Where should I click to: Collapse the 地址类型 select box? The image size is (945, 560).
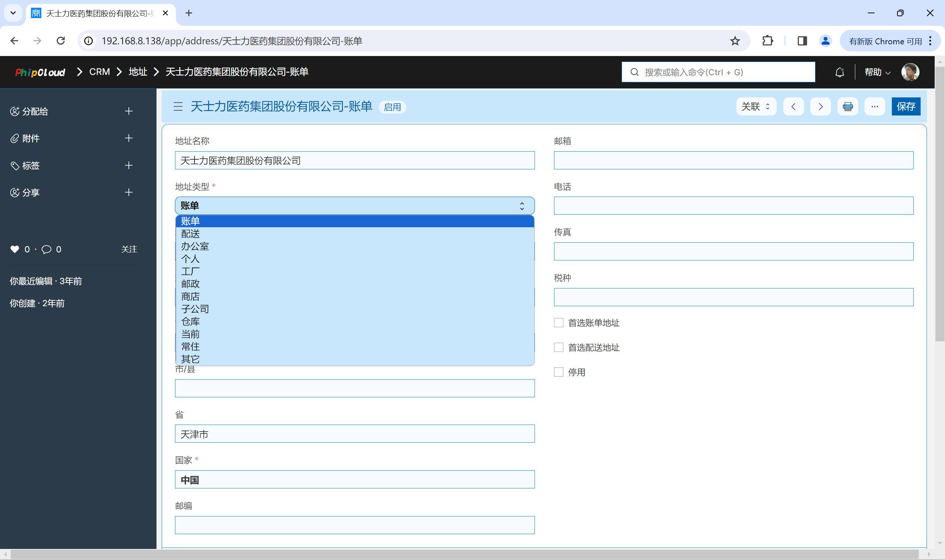click(x=354, y=205)
